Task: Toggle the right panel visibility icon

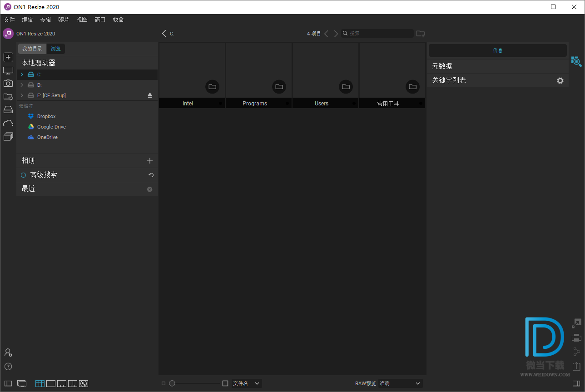Action: [x=576, y=383]
